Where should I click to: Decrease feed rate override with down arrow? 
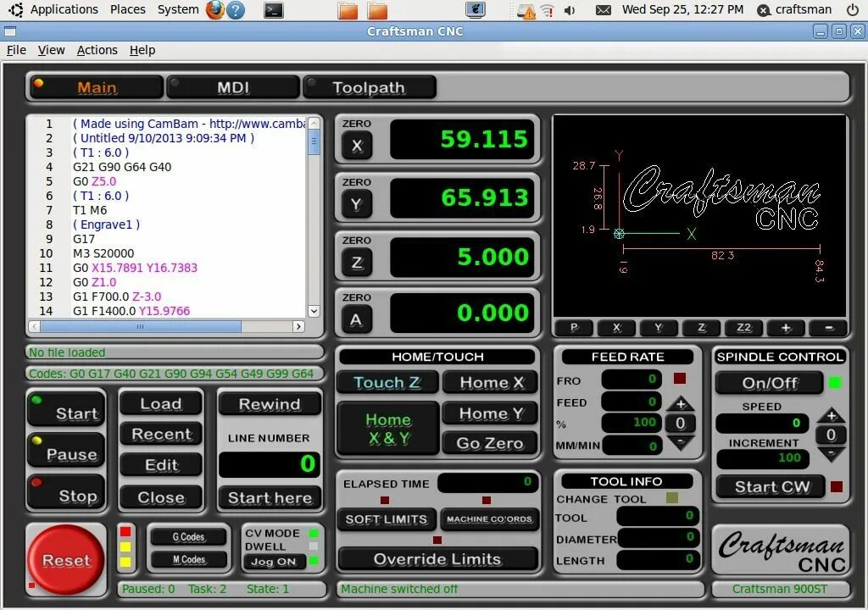[681, 442]
